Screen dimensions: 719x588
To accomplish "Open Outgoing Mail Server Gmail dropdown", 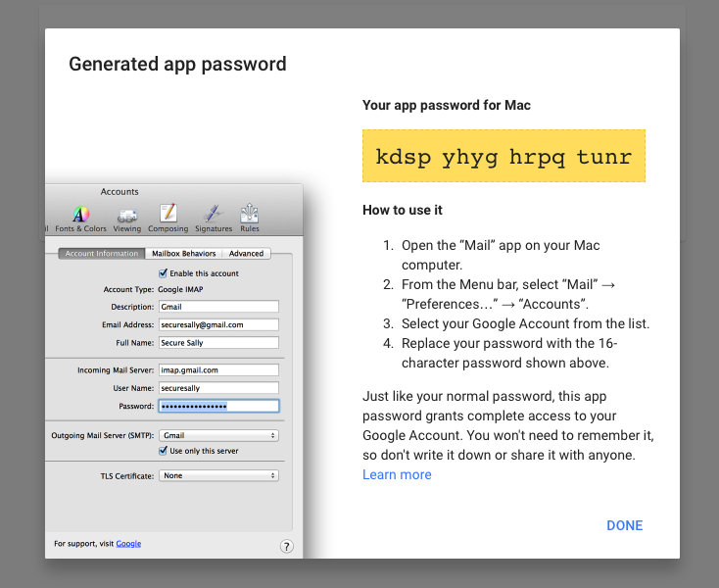I will tap(218, 435).
